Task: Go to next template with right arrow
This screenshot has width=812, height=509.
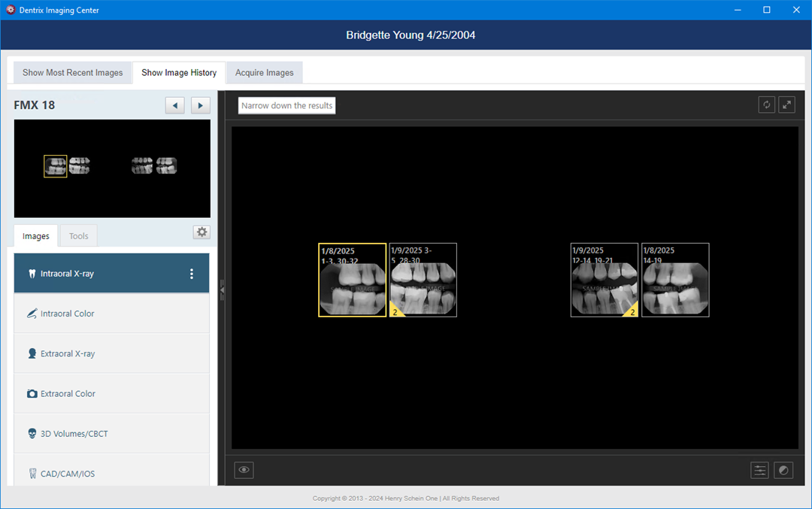Action: click(201, 105)
